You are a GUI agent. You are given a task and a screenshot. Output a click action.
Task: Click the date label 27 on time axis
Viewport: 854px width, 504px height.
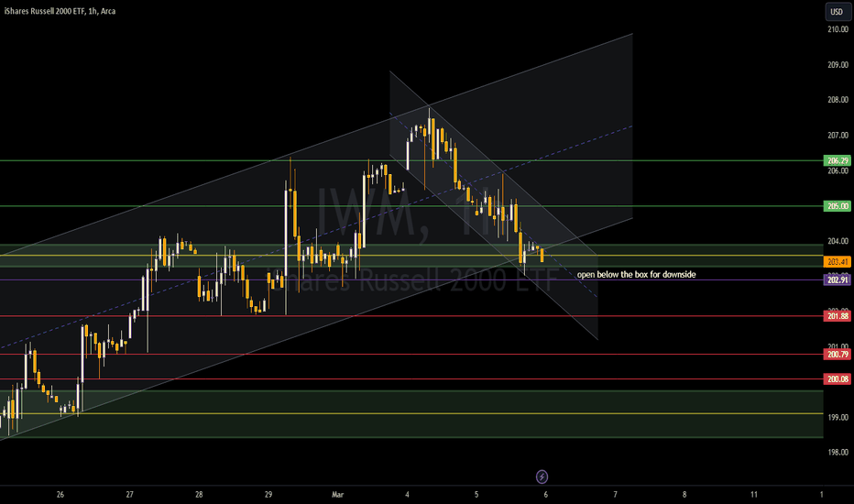pos(129,495)
